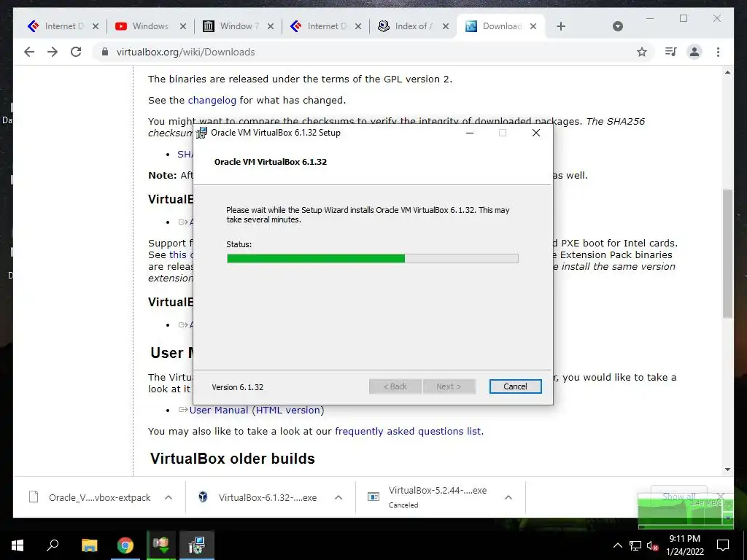Open the changelog link
Screen dimensions: 747x560
pos(212,100)
